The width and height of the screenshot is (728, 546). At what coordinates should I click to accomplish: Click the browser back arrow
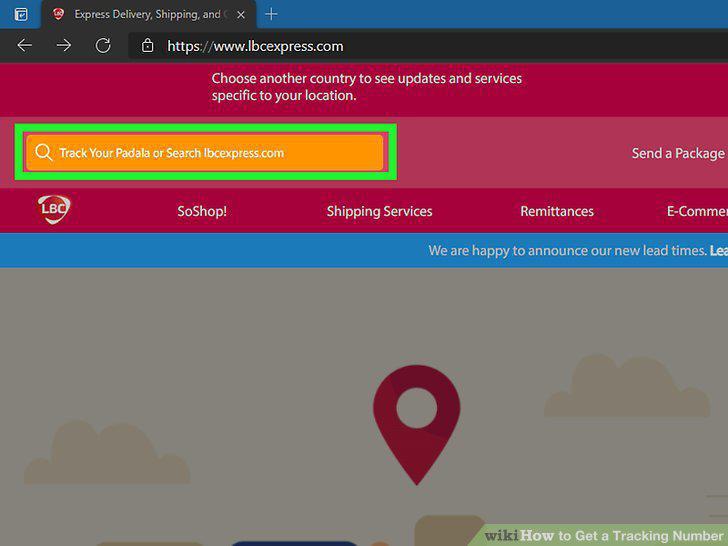[x=25, y=46]
